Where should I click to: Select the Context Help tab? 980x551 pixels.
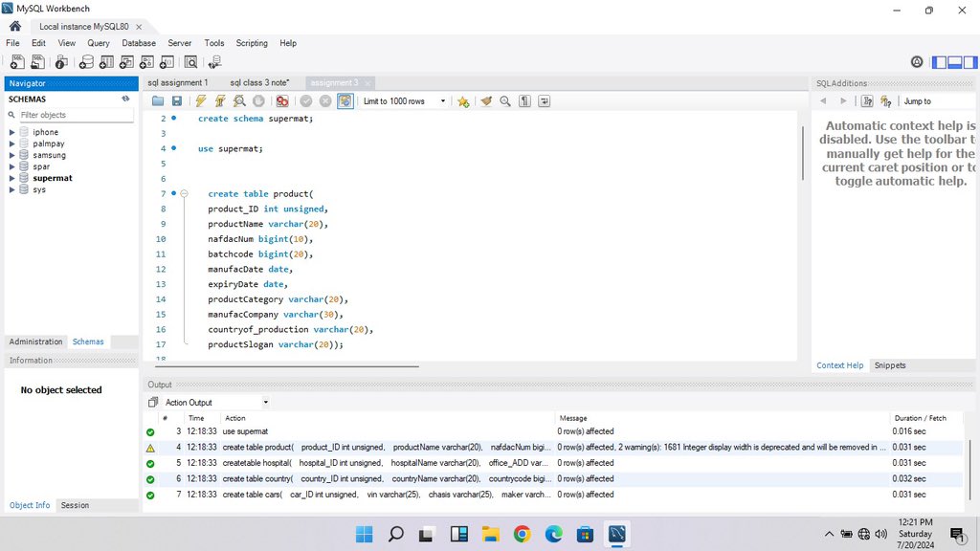(839, 365)
